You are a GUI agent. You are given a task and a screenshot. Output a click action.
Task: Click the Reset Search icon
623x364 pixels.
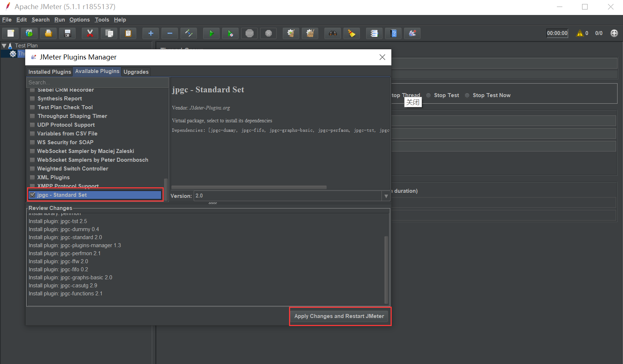coord(352,33)
